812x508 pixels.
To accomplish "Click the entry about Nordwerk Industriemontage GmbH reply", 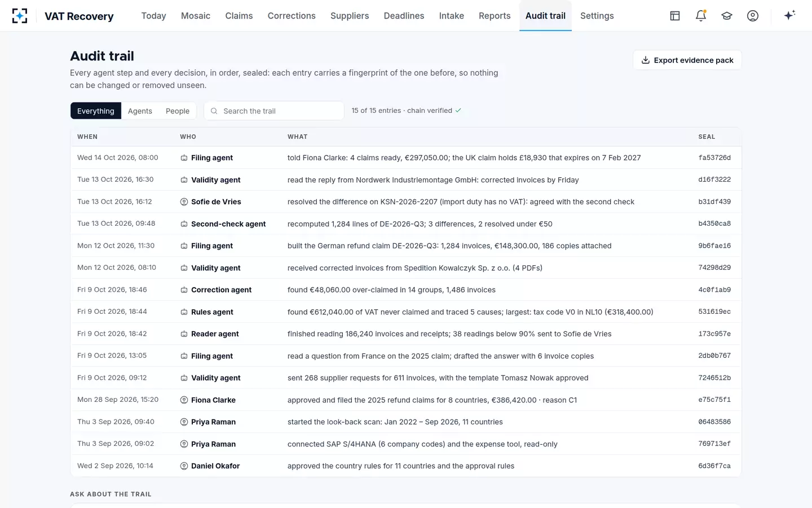I will (433, 180).
